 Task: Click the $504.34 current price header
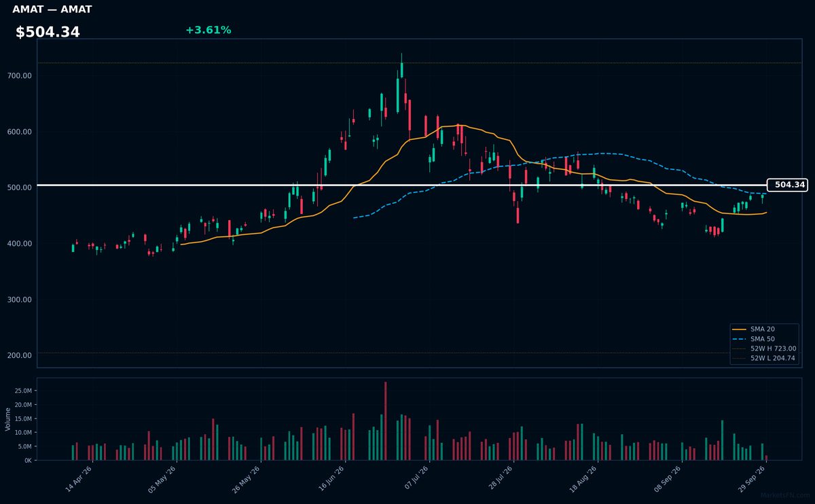(x=48, y=32)
